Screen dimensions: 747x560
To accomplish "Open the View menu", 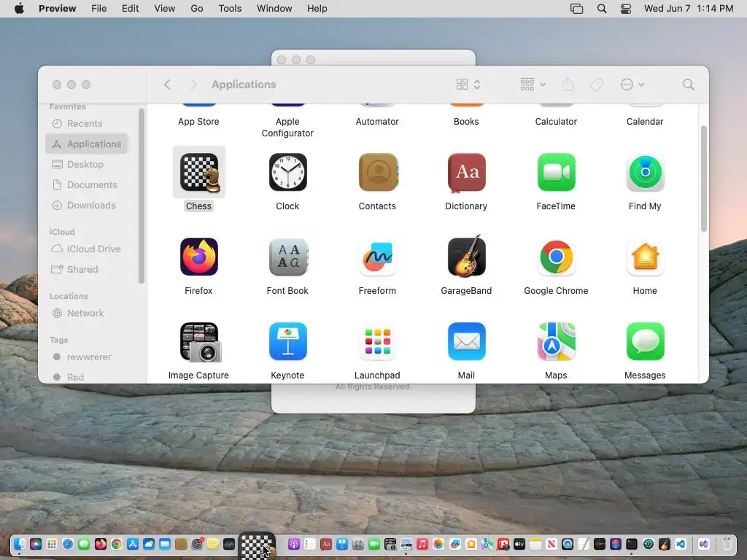I will [x=164, y=9].
